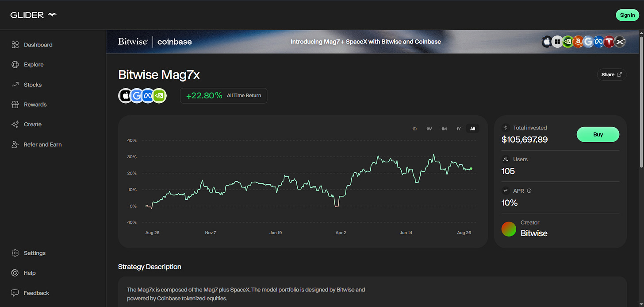
Task: Click the Bitwise logo in the banner
Action: pyautogui.click(x=133, y=42)
